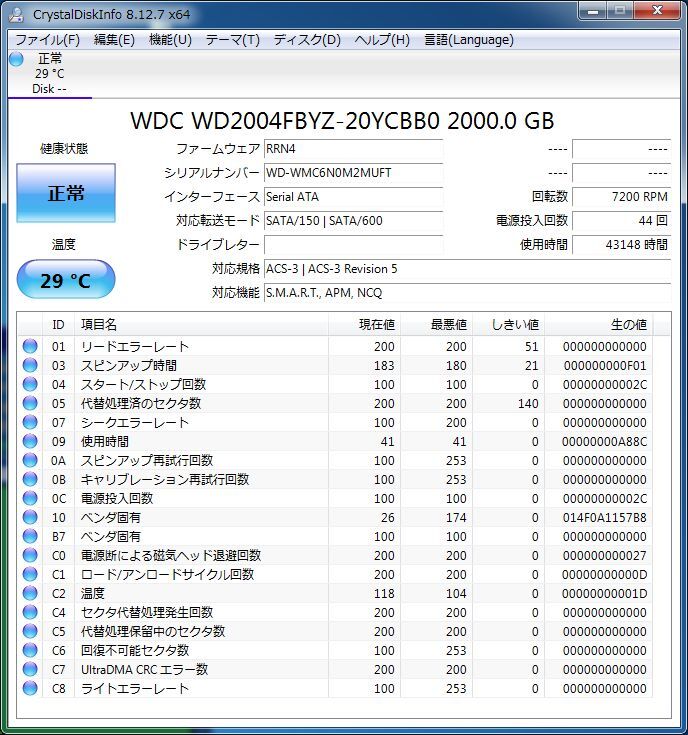Image resolution: width=688 pixels, height=735 pixels.
Task: Select the スピンアップ時間 attribute name
Action: [129, 365]
